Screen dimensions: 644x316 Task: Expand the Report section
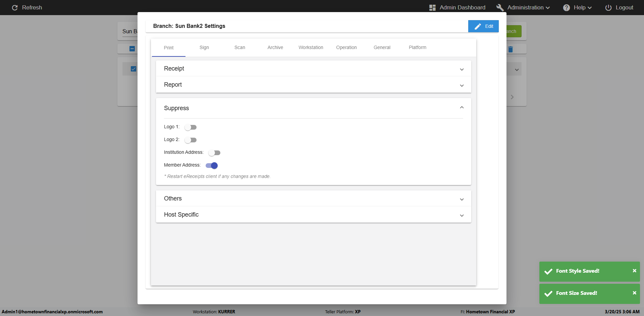pos(462,85)
